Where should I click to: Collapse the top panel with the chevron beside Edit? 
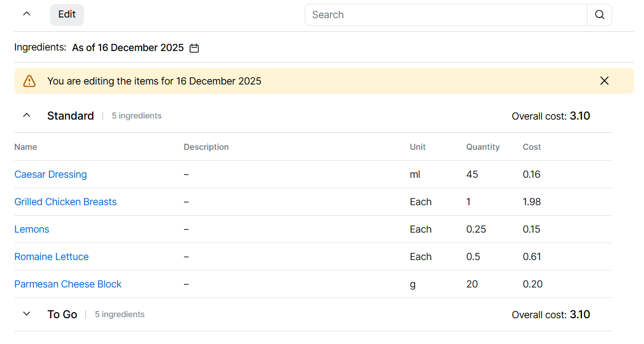(26, 14)
